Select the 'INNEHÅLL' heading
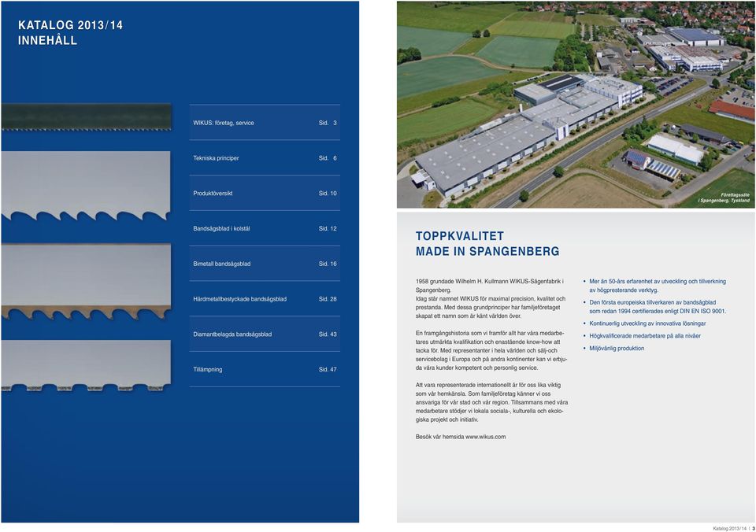Viewport: 756px width, 532px height. click(48, 40)
